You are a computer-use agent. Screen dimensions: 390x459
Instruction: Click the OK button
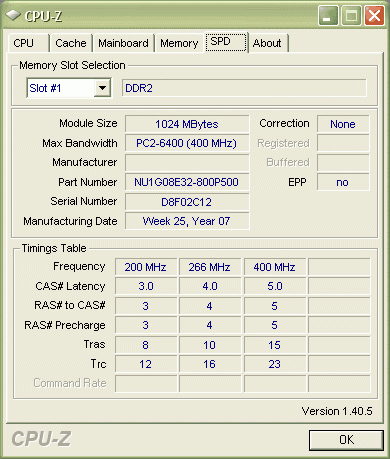346,440
